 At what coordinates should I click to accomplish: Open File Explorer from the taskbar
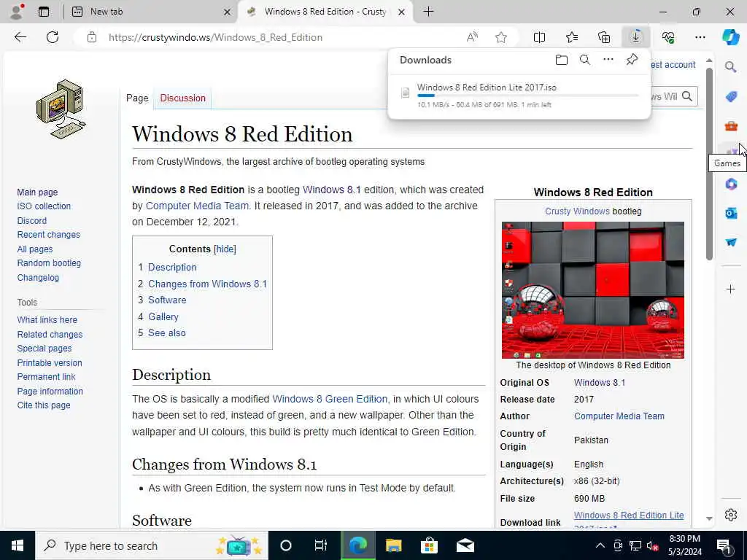393,545
